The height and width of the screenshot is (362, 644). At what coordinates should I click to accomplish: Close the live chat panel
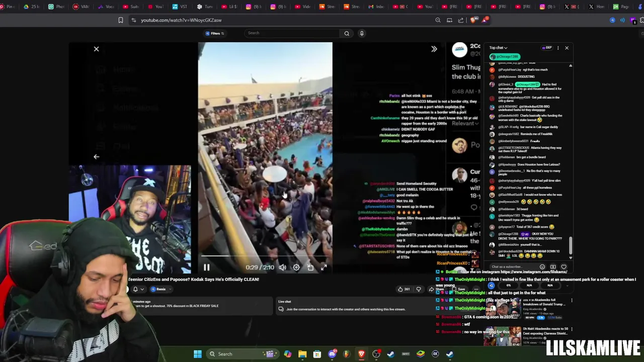point(567,48)
